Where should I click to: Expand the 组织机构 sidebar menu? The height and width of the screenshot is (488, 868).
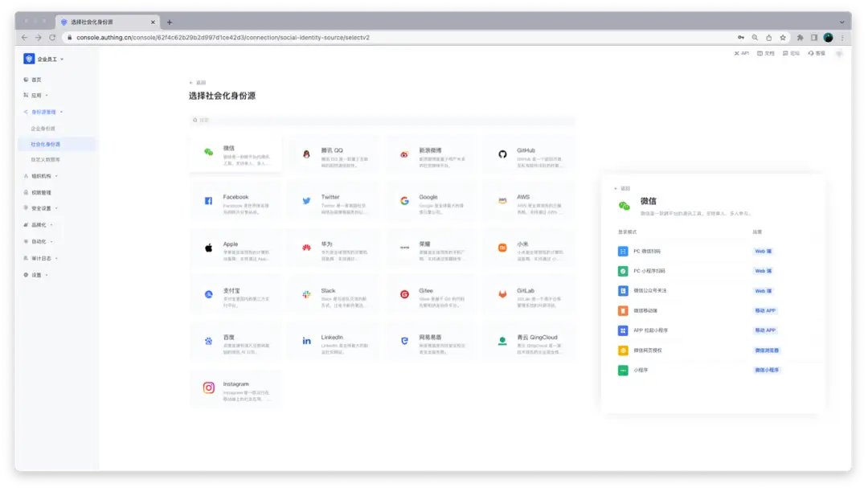click(41, 176)
